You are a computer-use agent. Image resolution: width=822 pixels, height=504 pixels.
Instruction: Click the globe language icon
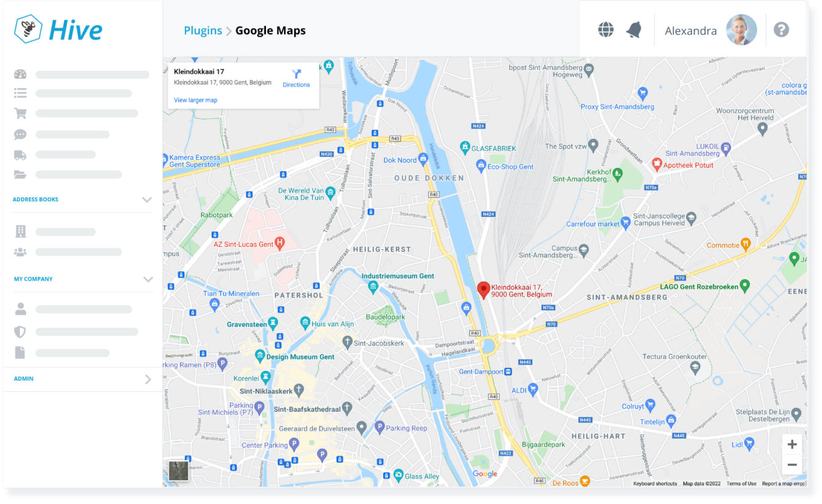[x=606, y=30]
